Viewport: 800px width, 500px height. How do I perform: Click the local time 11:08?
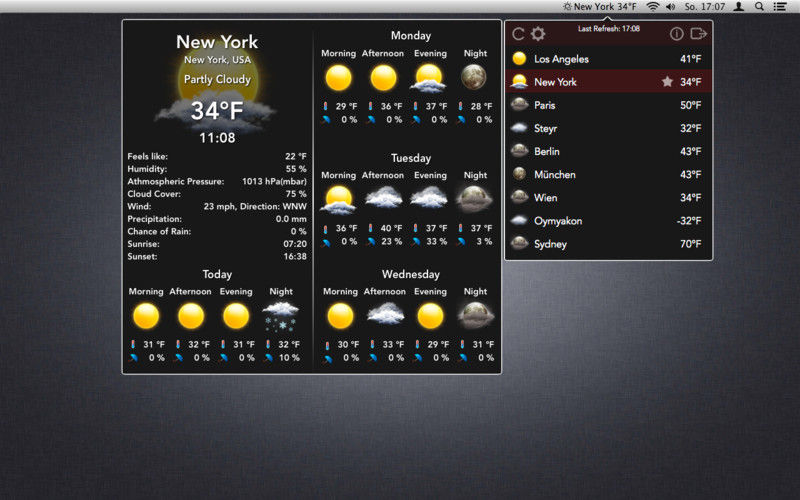point(217,138)
